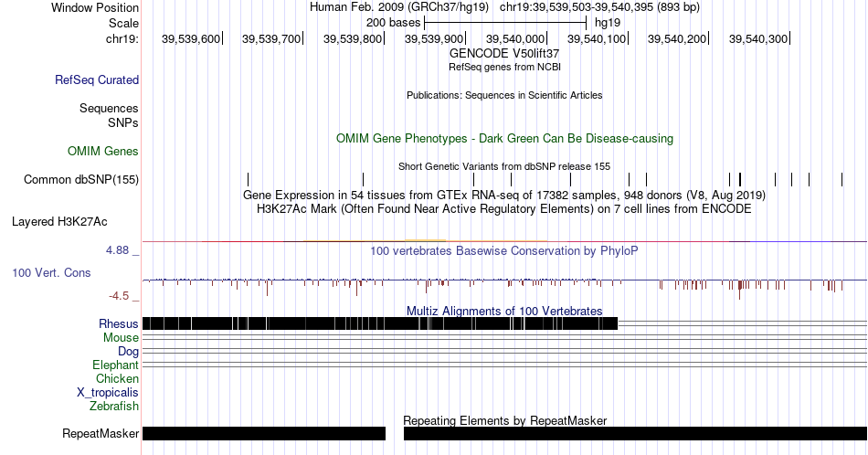Click the Layered H3K27Ac track label
Viewport: 868px width, 455px height.
[x=59, y=221]
